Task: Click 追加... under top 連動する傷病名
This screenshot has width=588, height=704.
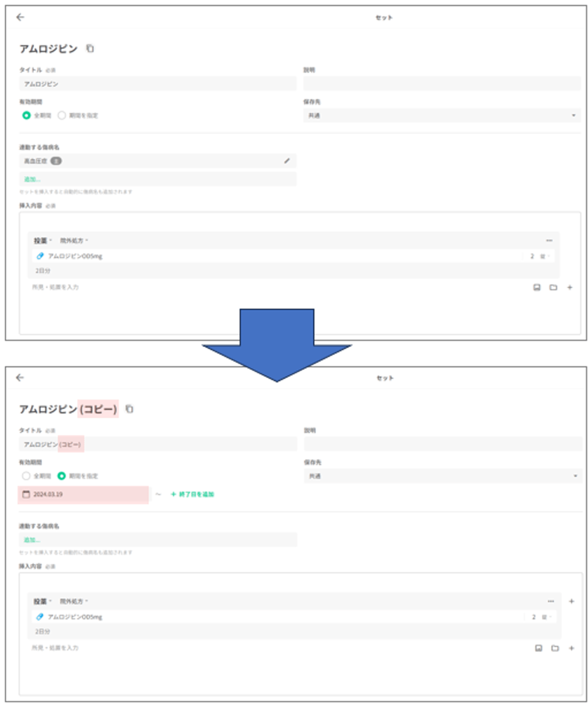Action: click(32, 179)
